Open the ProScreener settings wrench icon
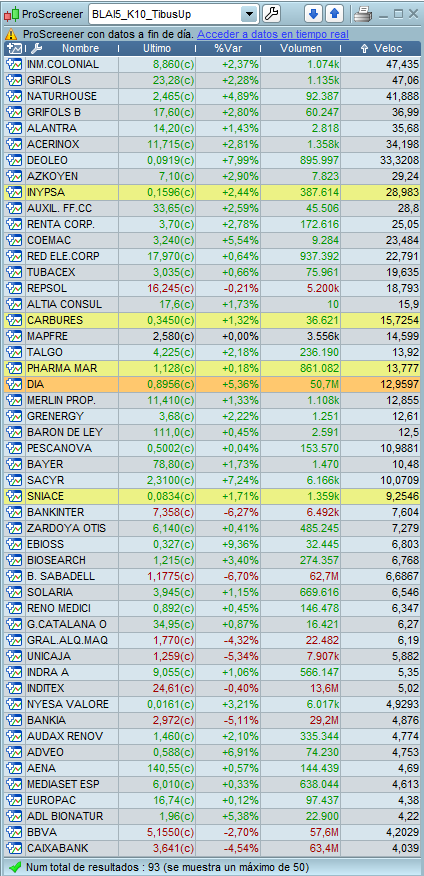 [x=271, y=13]
